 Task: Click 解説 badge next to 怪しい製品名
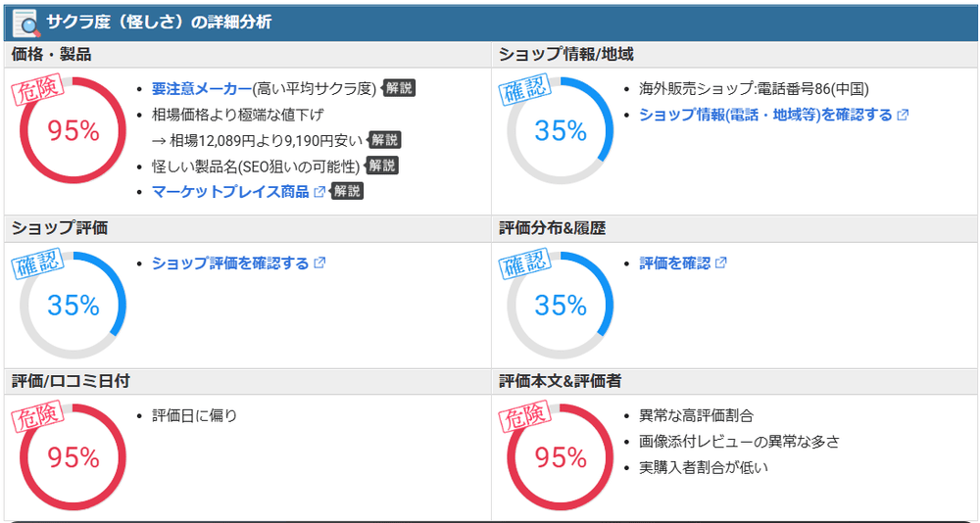coord(381,166)
